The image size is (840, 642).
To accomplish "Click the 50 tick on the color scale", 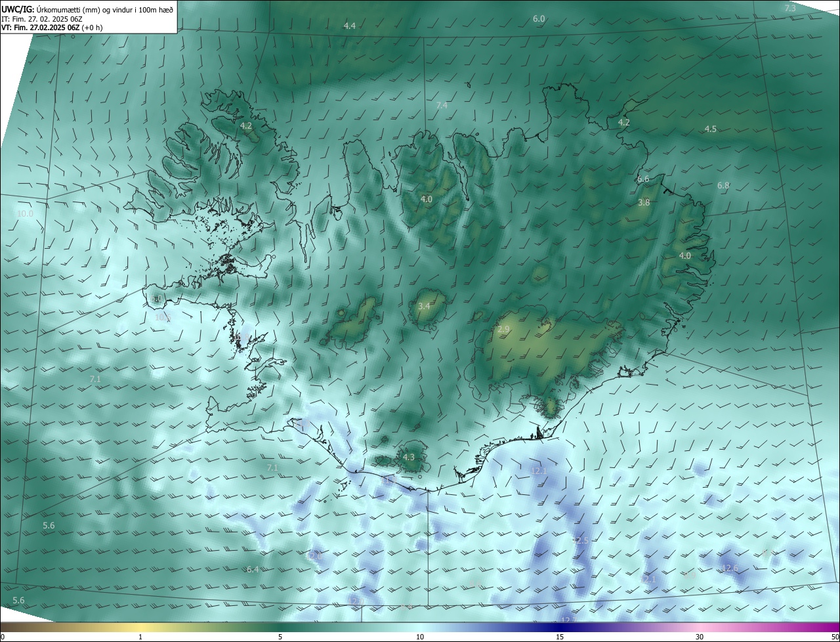I will tap(835, 637).
